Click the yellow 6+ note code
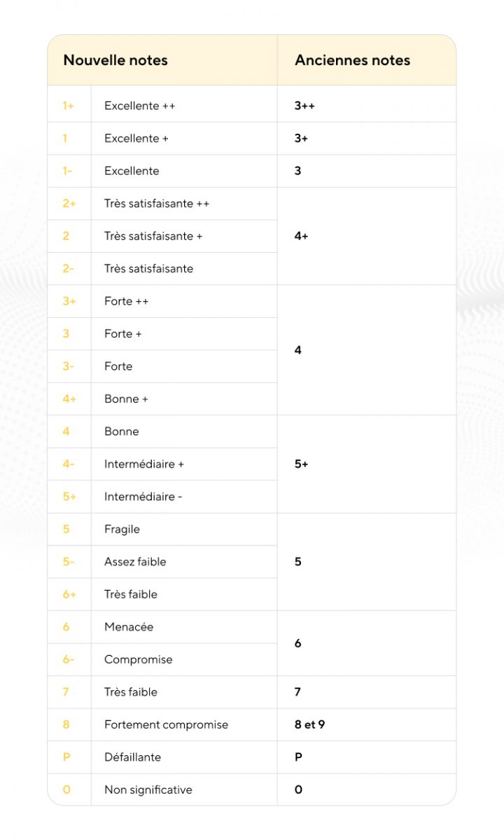 pos(69,594)
